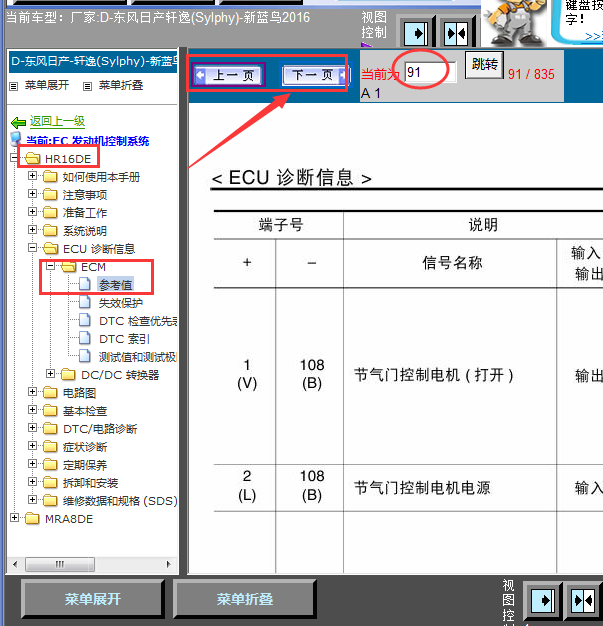Click the 上一页 previous page button
Viewport: 603px width, 626px height.
pyautogui.click(x=228, y=75)
